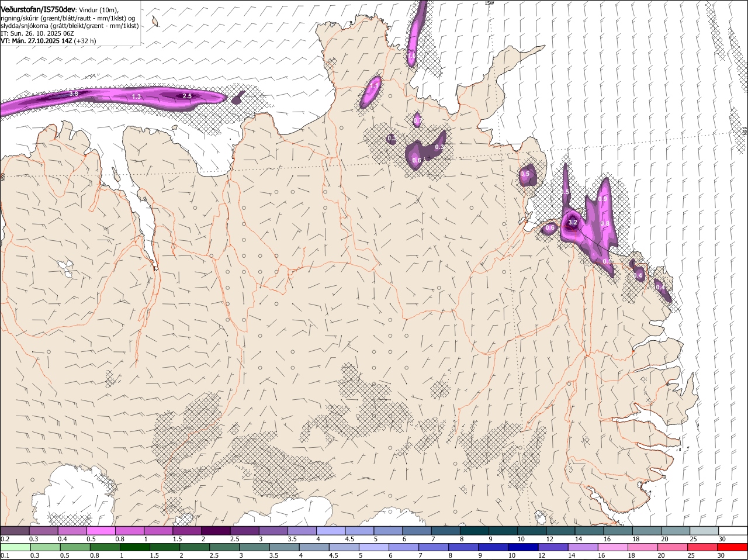
Task: Pick the upper colorbar grey-teal swatch at 20
Action: 676,530
